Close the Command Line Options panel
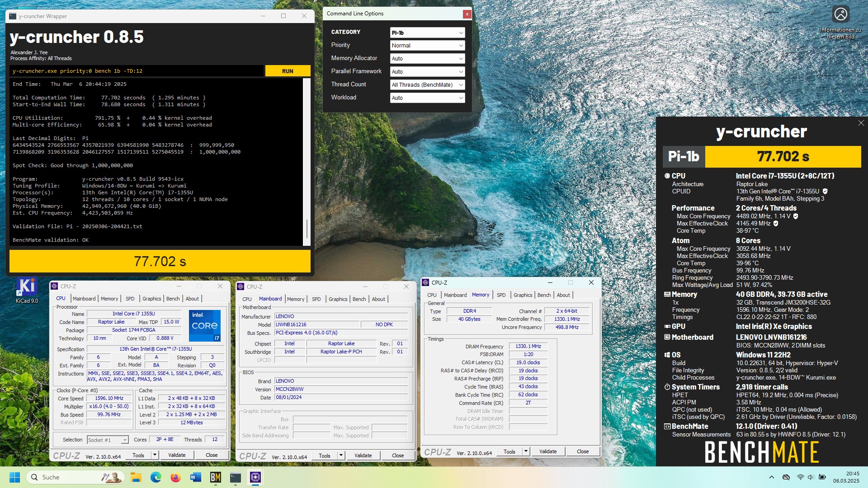 [467, 14]
